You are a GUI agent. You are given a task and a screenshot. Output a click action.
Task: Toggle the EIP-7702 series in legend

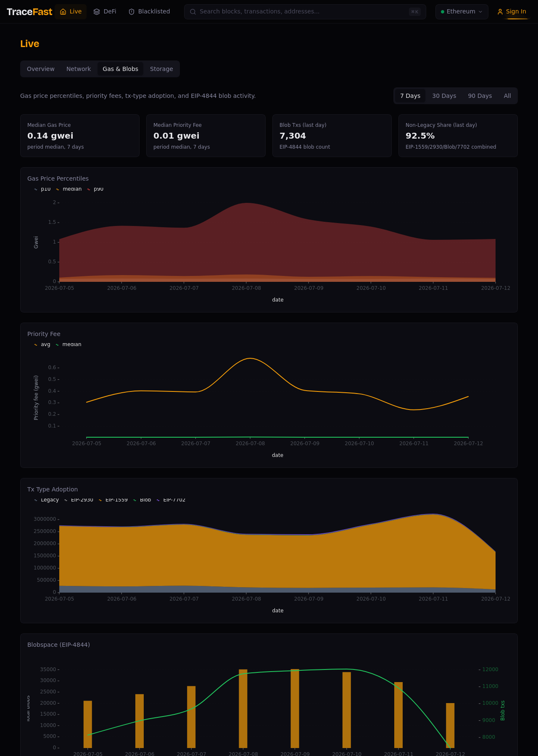point(171,500)
